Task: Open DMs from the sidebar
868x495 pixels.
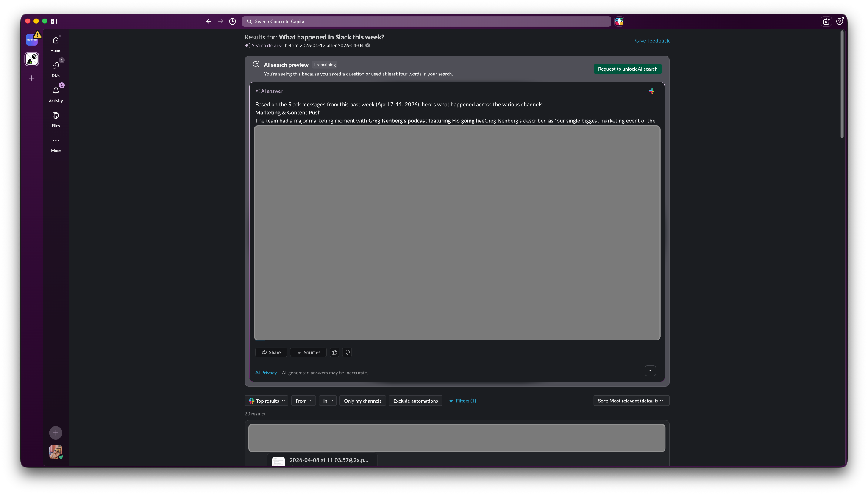Action: (56, 69)
